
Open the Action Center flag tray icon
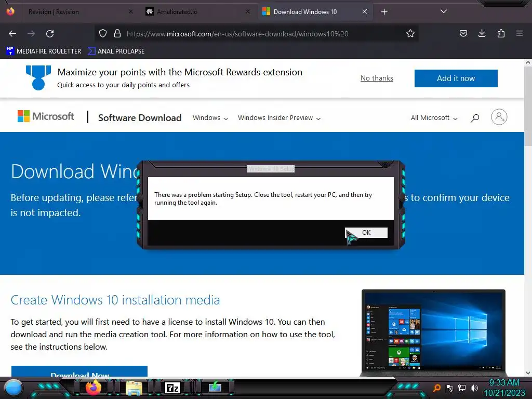click(x=449, y=388)
